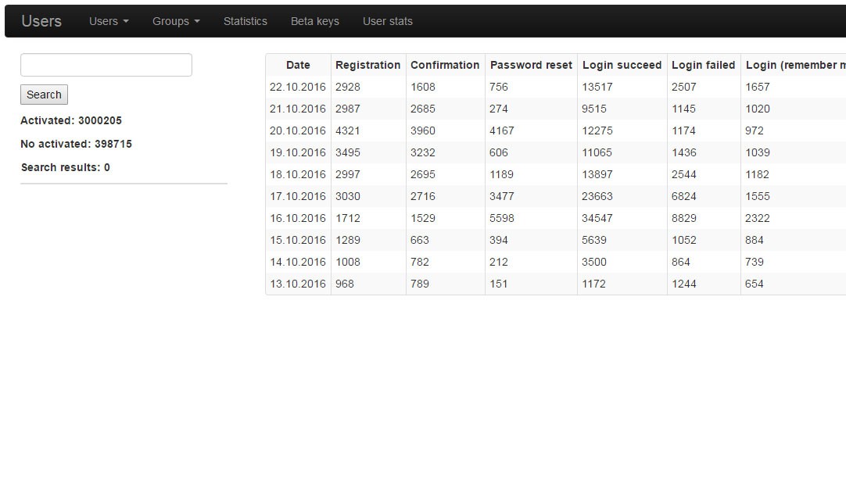Open the Beta keys page

[314, 21]
